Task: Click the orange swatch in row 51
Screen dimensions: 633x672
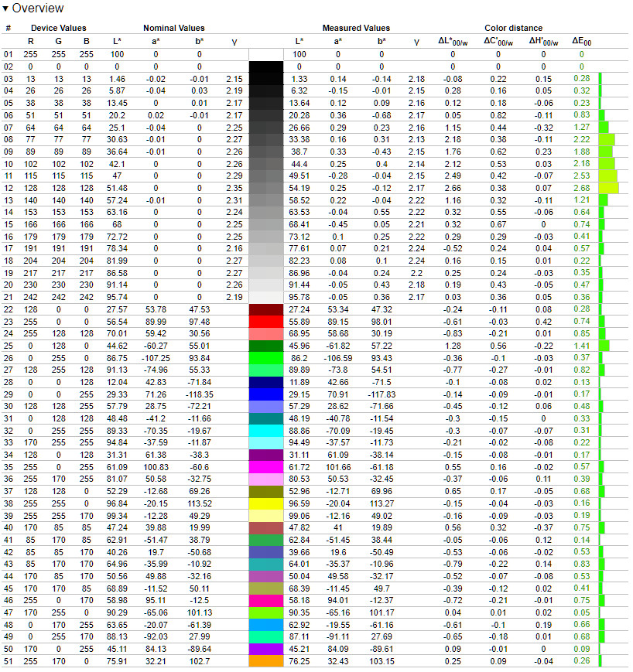Action: (x=266, y=661)
